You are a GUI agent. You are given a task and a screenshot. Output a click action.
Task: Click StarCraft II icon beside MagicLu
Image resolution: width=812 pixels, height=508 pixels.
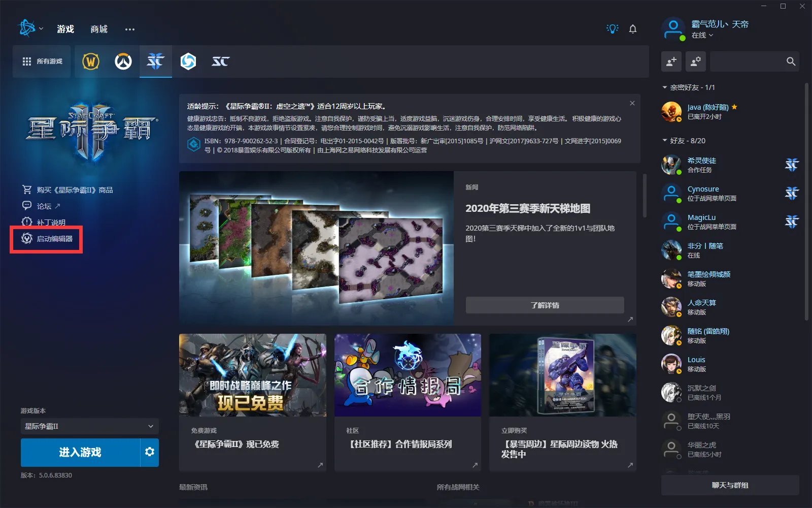792,221
